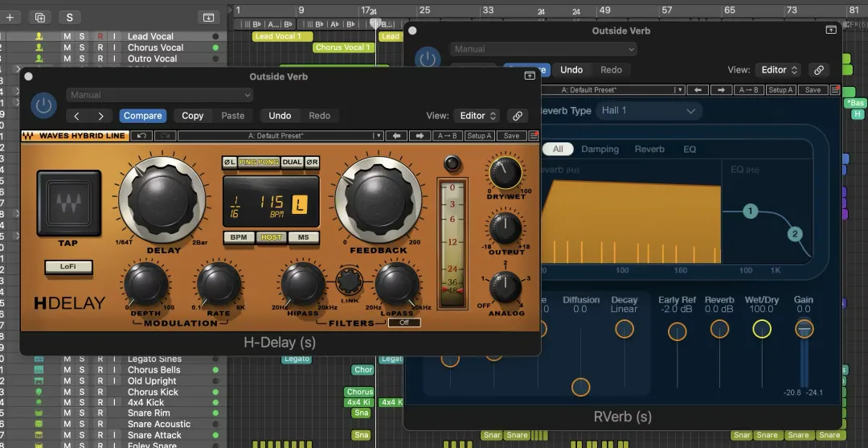Click Setup A button in RVerb toolbar

(x=780, y=90)
